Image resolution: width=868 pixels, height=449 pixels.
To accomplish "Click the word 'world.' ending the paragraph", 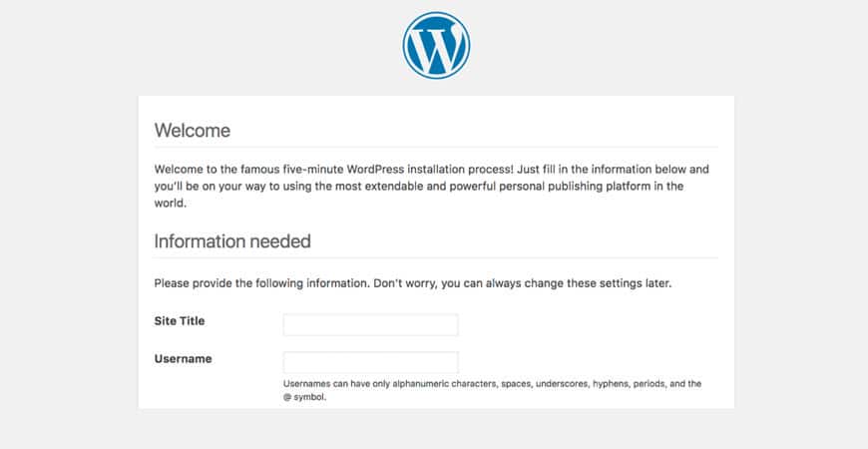I will point(171,204).
